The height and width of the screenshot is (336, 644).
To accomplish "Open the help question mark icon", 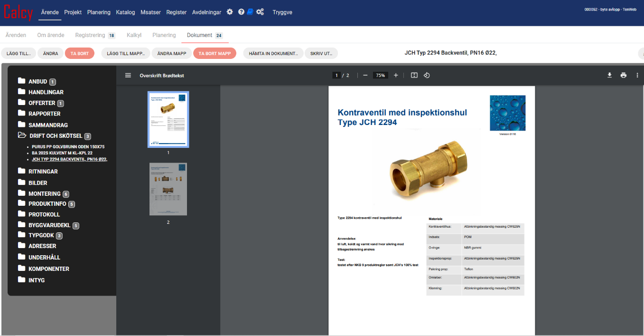I will [241, 12].
